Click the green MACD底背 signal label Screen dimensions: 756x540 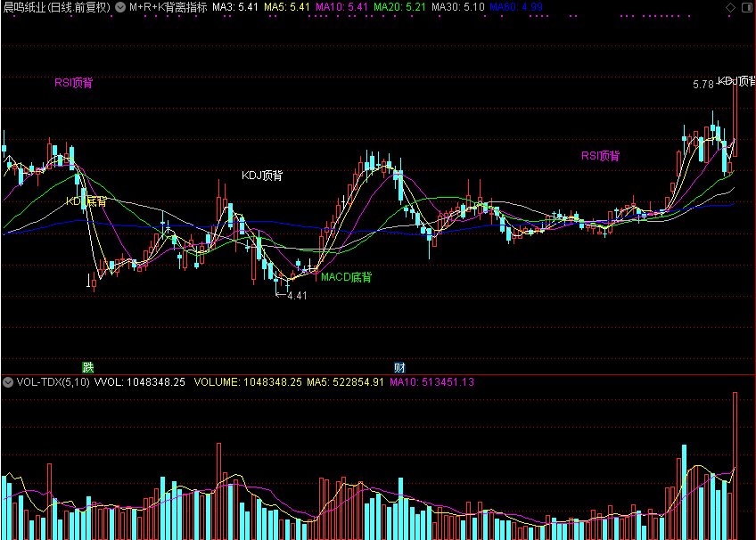pos(346,277)
